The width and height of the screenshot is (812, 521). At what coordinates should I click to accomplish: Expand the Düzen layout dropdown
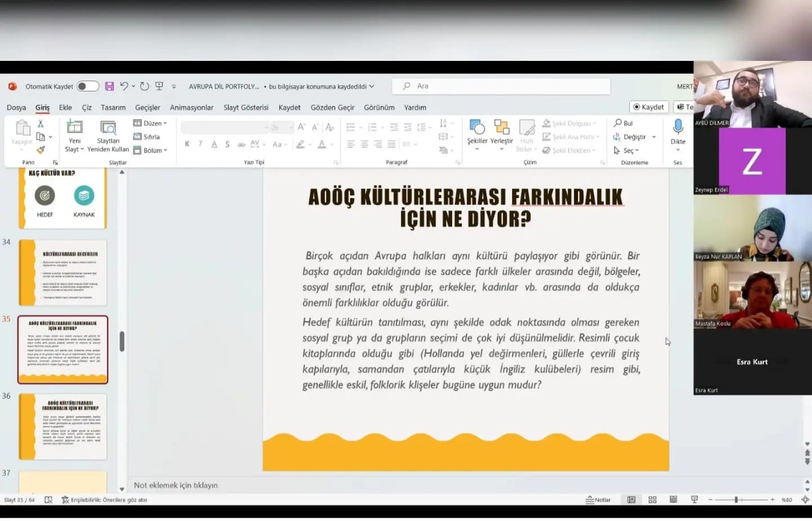coord(151,123)
